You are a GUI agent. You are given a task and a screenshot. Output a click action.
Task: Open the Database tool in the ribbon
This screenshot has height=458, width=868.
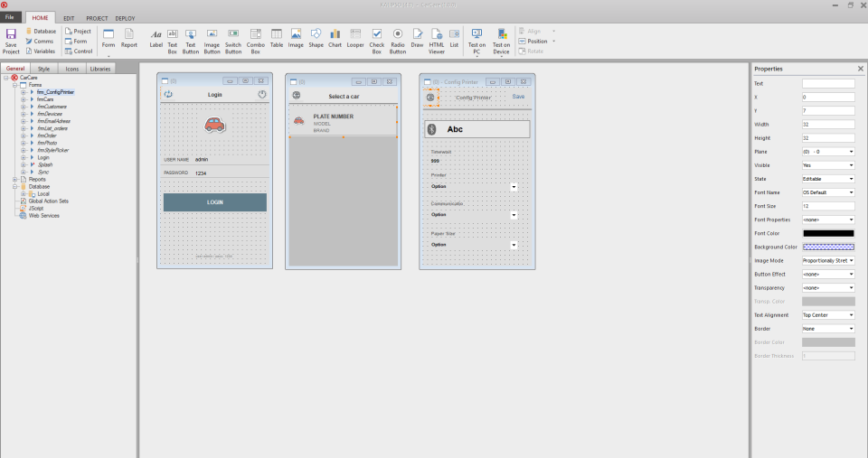click(x=41, y=32)
